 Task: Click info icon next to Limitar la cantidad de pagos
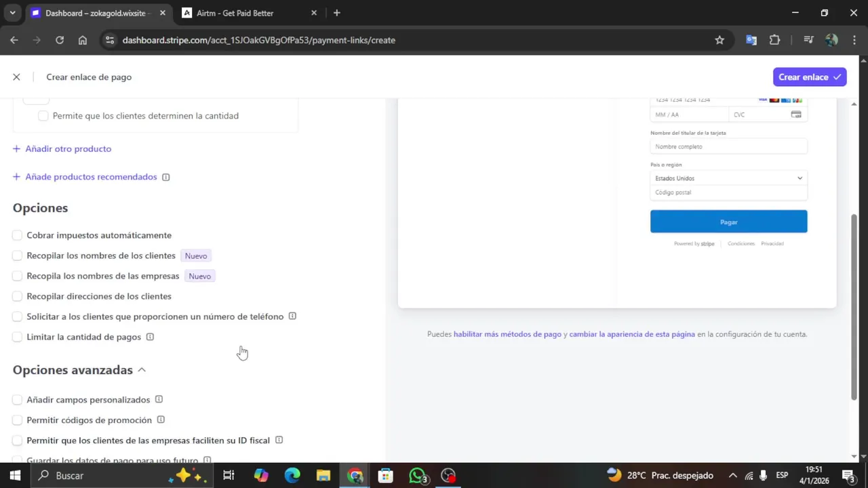[150, 337]
